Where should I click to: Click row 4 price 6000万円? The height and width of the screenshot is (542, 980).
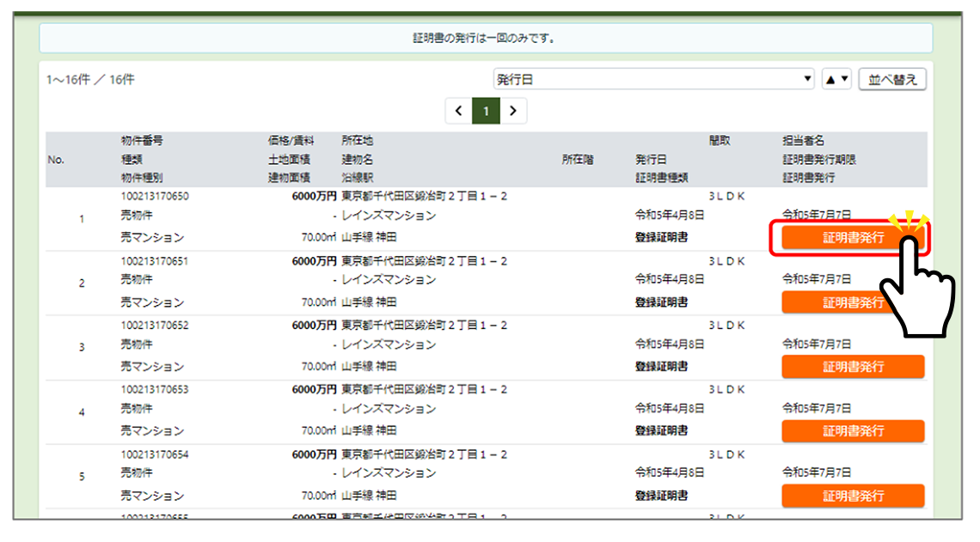point(314,390)
